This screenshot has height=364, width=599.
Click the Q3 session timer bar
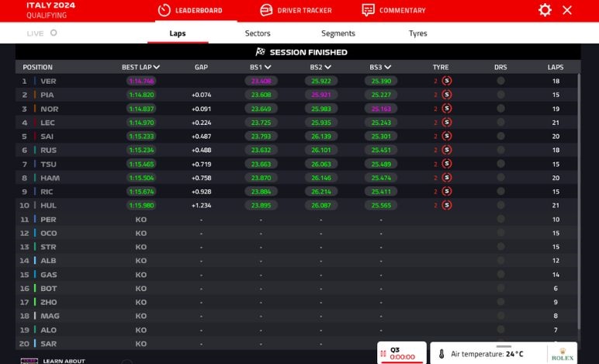point(401,353)
